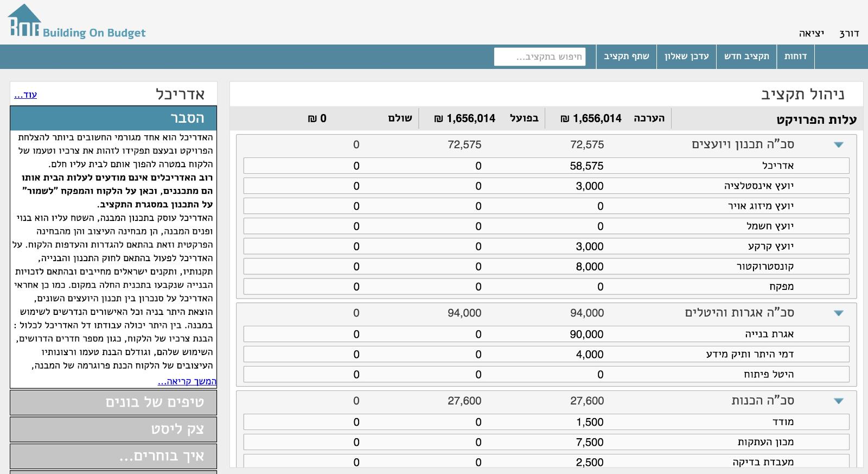Click the 4,000 estimate for דמי היתר

pos(590,355)
